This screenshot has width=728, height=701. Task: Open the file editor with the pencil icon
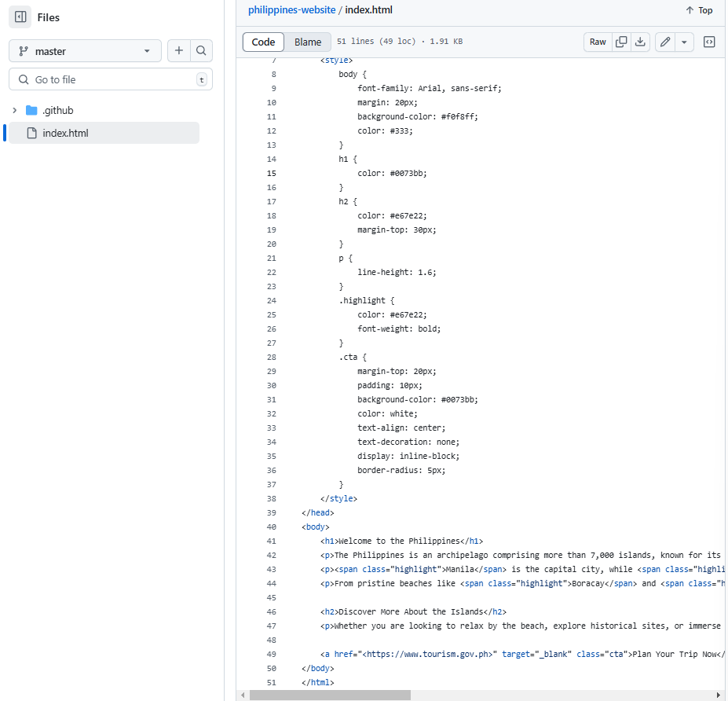point(665,42)
